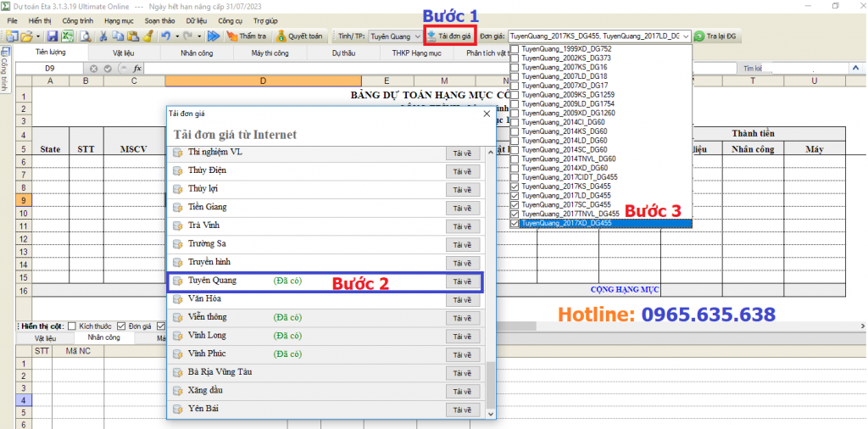The image size is (868, 429).
Task: Uncheck the TuyenQuang_2017KS_DG455 checkbox
Action: pyautogui.click(x=515, y=186)
